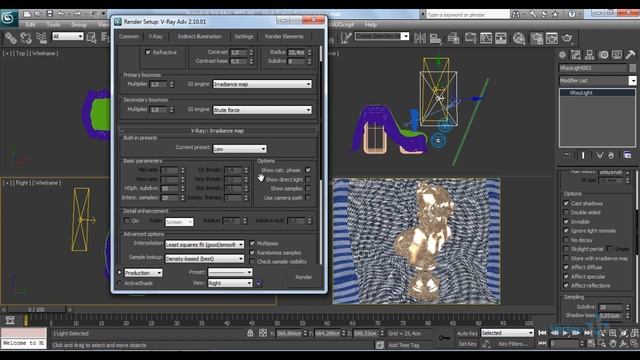Open the Curve Editor icon

coord(486,38)
